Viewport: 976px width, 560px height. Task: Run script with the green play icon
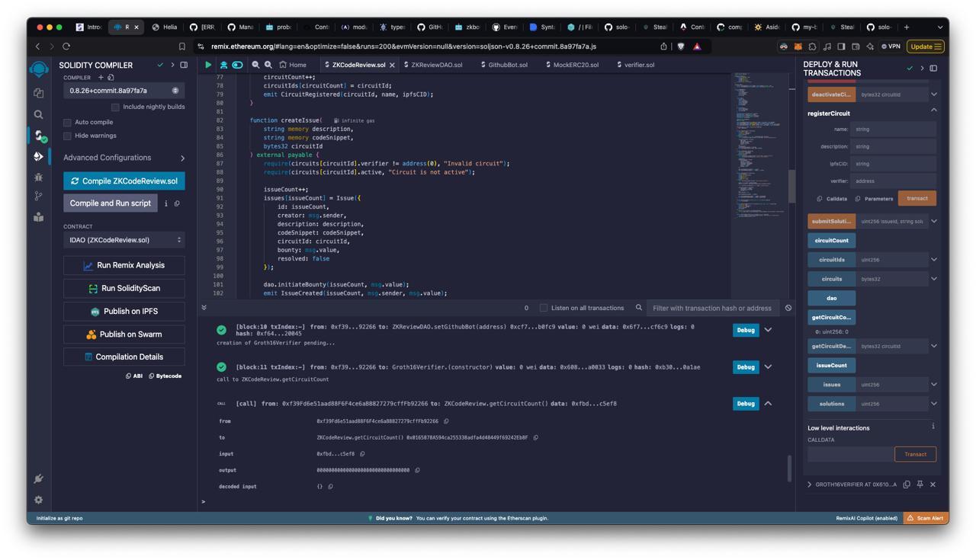coord(208,65)
